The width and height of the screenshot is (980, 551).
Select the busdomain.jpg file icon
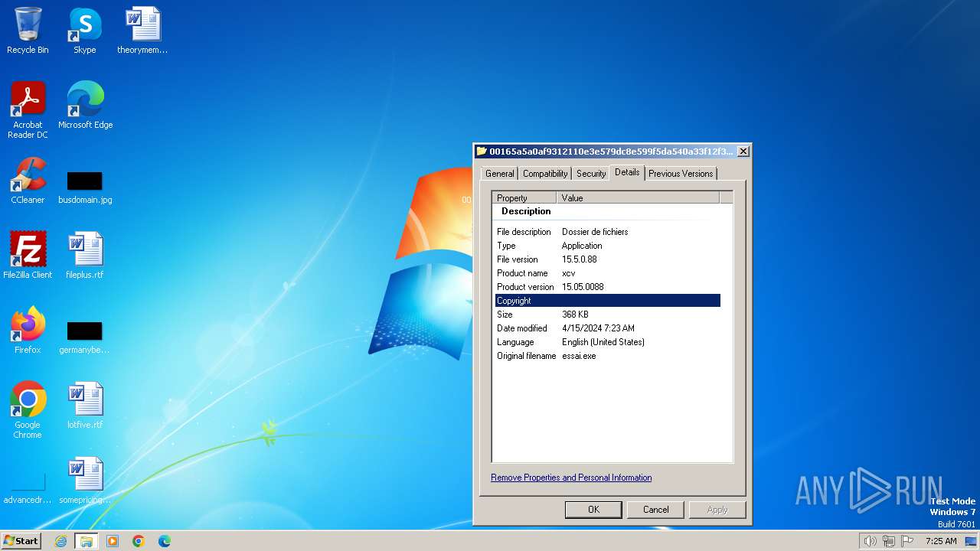[85, 187]
